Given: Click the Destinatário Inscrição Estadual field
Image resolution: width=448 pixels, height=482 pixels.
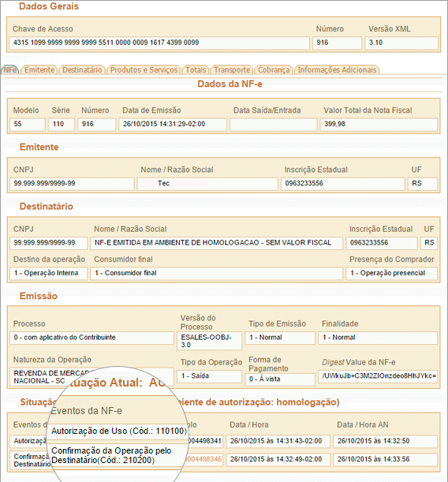Looking at the screenshot, I should point(381,243).
